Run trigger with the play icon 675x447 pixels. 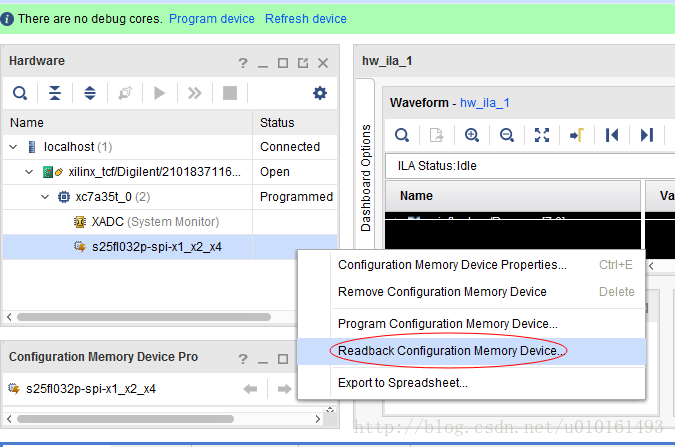[159, 93]
